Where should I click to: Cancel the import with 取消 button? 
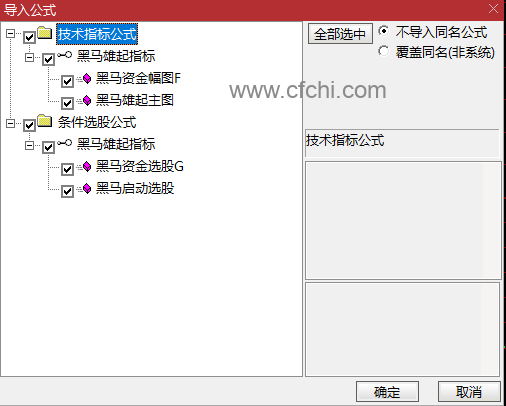click(469, 392)
